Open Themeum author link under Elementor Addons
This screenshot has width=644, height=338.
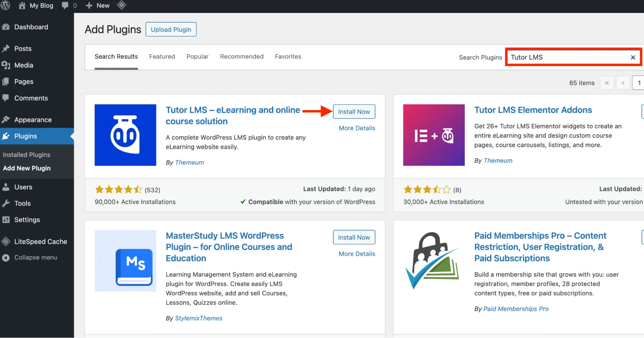pyautogui.click(x=498, y=160)
